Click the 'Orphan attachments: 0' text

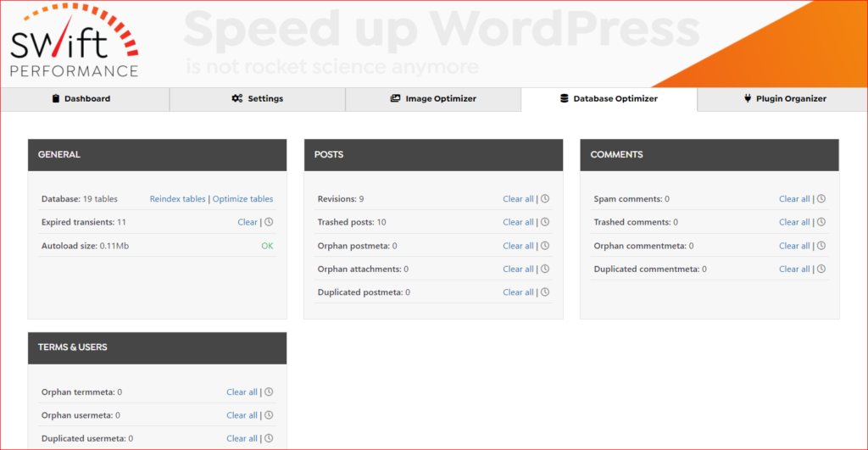tap(363, 269)
